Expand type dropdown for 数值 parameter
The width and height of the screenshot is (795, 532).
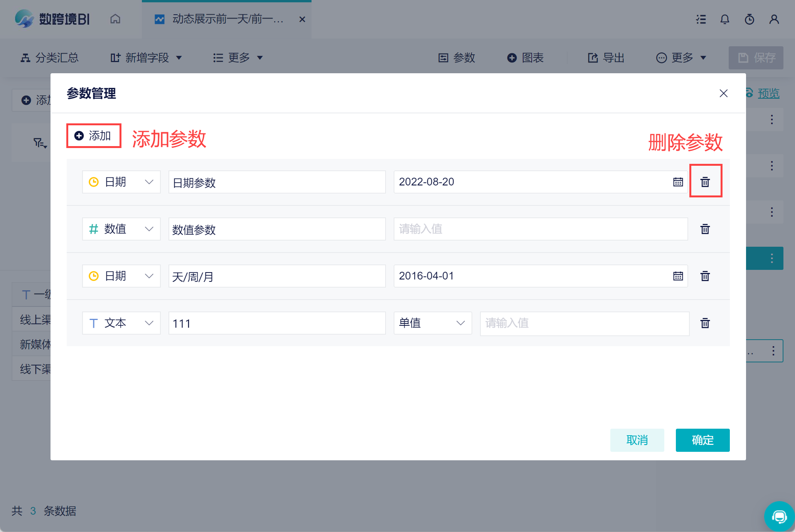tap(121, 229)
